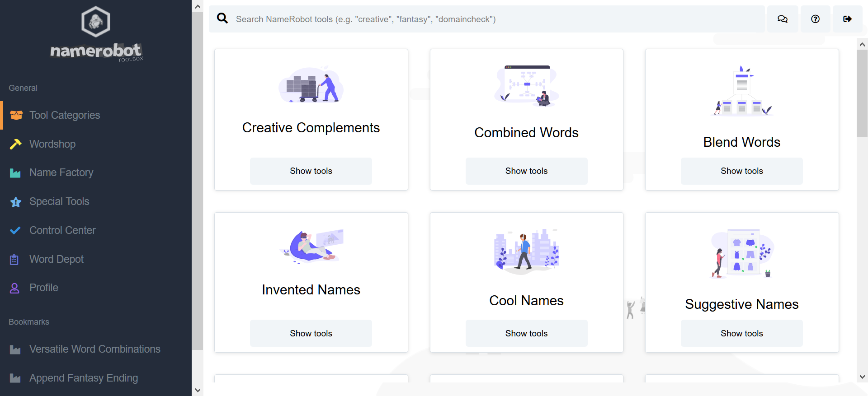Click the Control Center checkmark icon

point(15,230)
